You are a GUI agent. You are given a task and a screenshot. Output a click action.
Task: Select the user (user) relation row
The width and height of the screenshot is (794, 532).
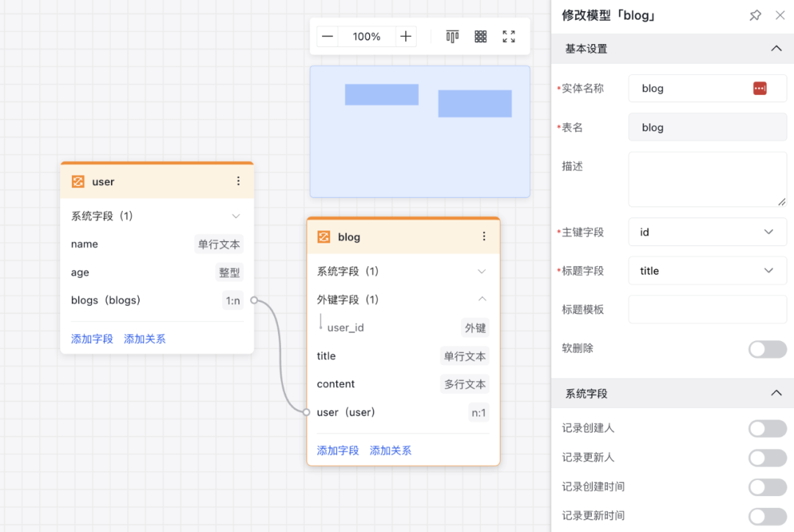coord(403,412)
